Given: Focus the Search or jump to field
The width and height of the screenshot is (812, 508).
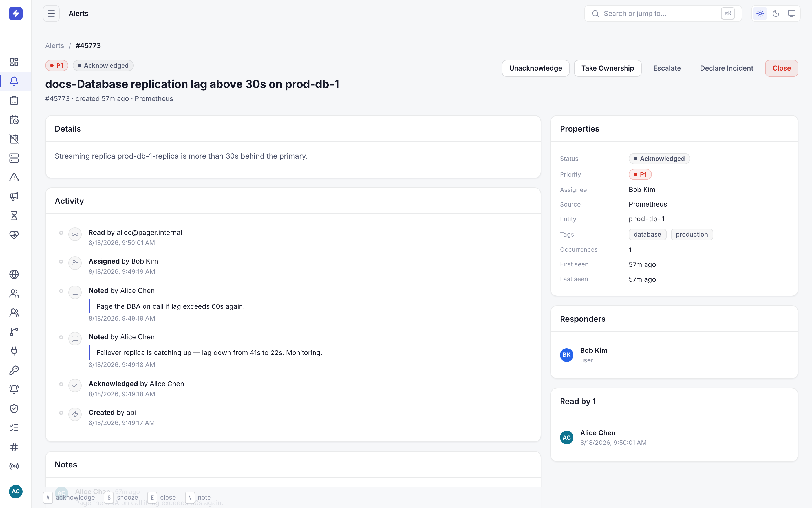Looking at the screenshot, I should [x=663, y=14].
